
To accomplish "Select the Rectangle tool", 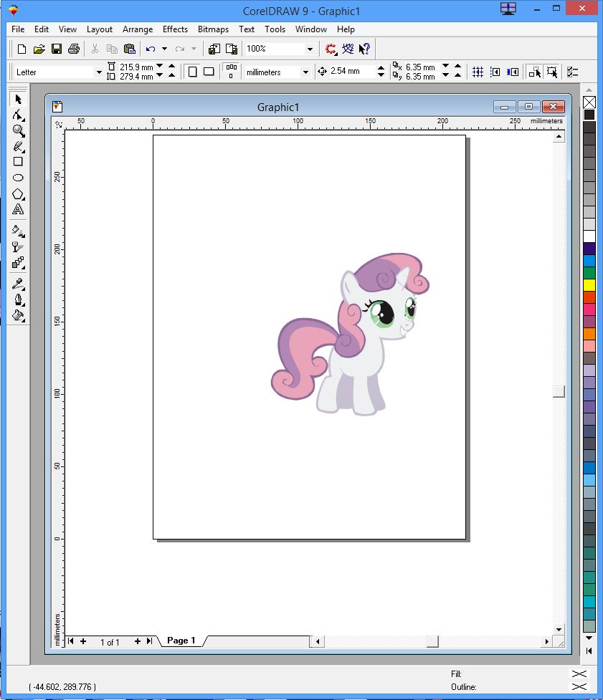I will (18, 161).
